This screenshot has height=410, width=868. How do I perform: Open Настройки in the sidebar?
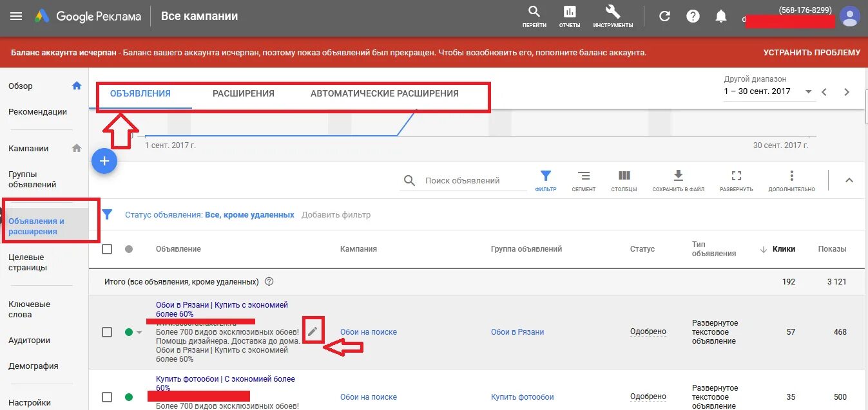pos(29,402)
